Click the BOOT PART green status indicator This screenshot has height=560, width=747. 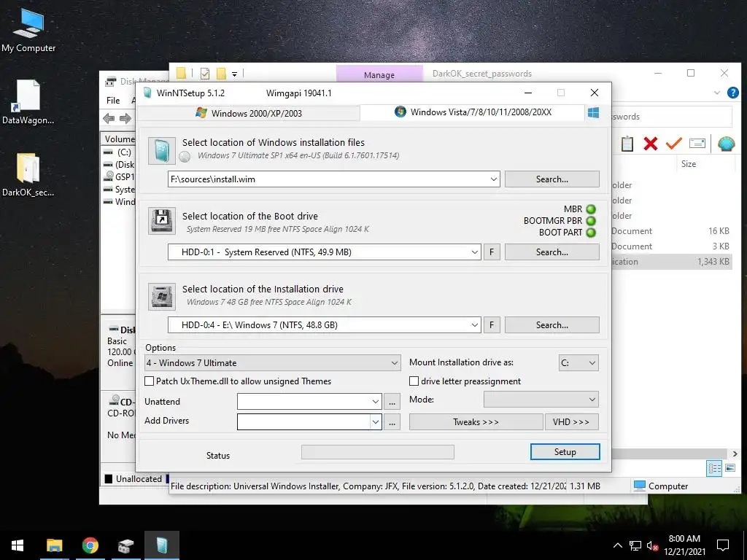click(x=591, y=233)
